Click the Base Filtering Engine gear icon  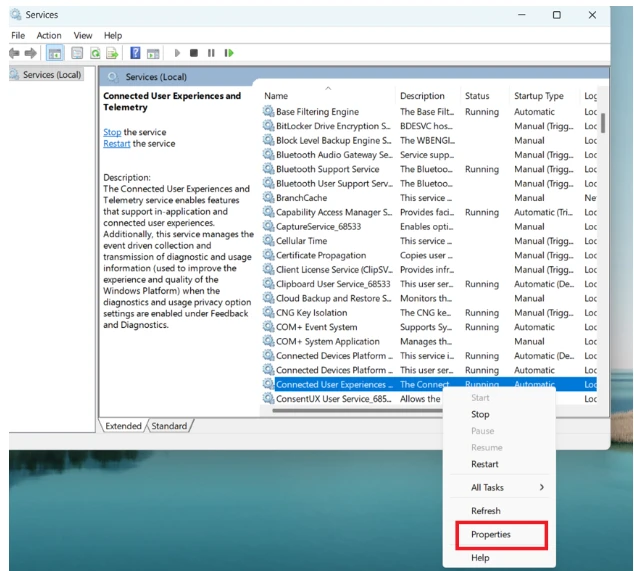268,111
